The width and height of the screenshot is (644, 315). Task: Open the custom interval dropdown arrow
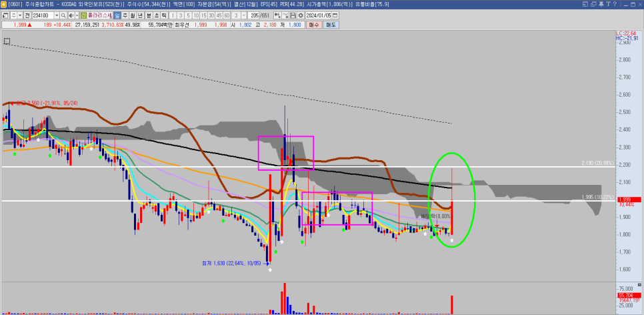click(244, 15)
